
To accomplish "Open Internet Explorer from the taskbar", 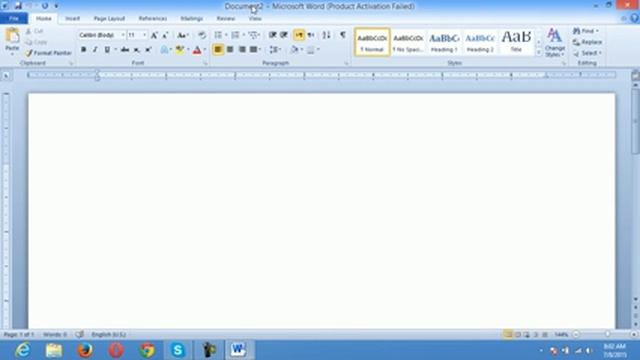I will click(x=22, y=350).
